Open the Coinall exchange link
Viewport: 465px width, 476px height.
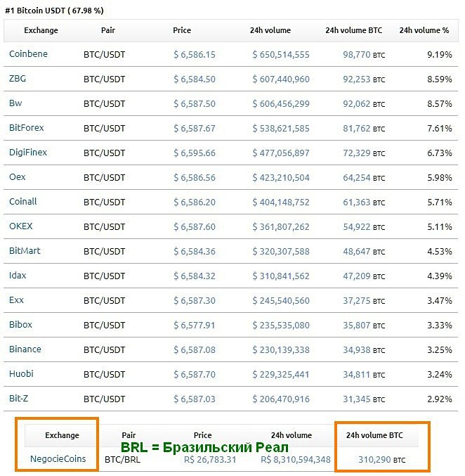click(x=23, y=202)
